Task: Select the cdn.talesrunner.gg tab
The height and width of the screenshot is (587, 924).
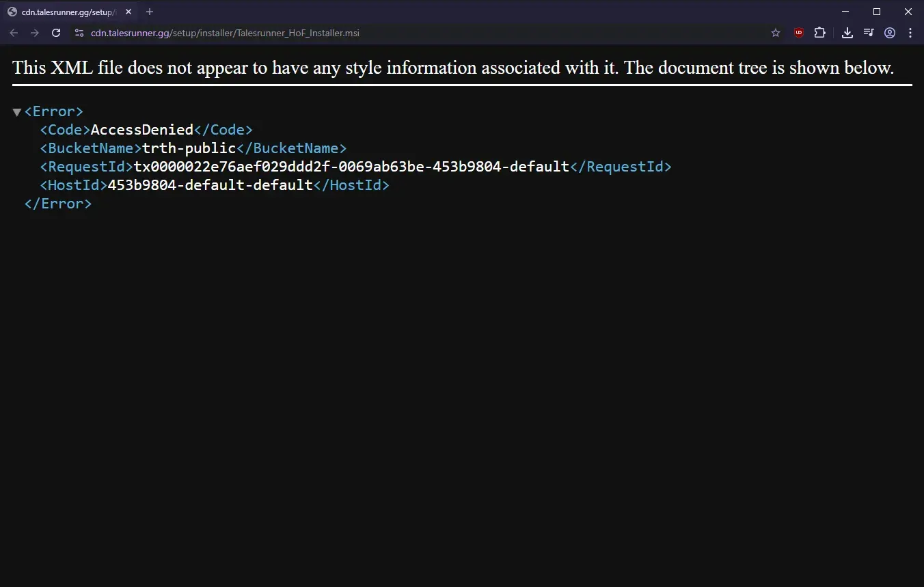Action: pos(65,12)
